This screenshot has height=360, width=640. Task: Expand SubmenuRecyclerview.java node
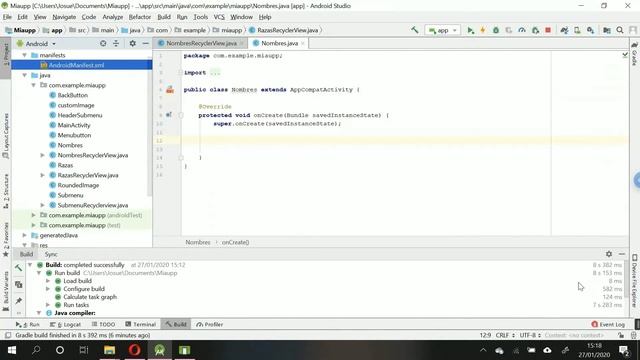[42, 205]
